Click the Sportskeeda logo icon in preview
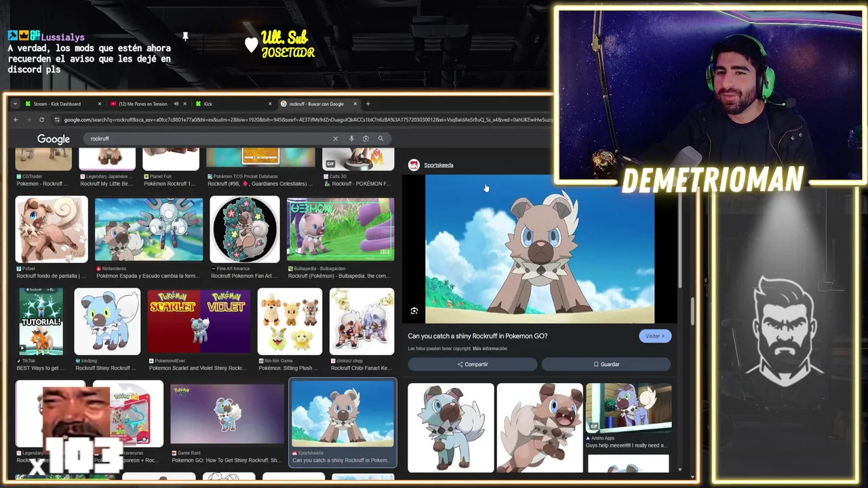Viewport: 868px width, 488px height. click(x=414, y=165)
